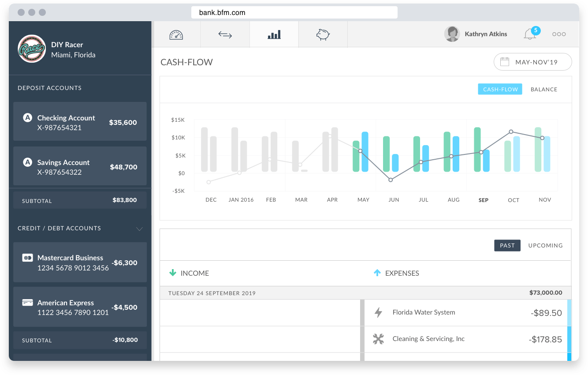Screen dimensions: 588x375
Task: Open notifications bell with 5 badge
Action: pos(530,34)
